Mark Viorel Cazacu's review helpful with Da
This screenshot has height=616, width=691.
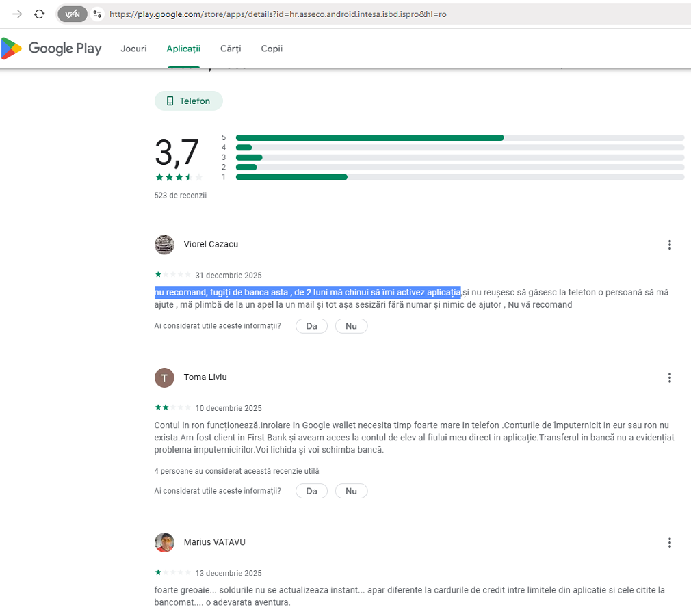tap(311, 326)
